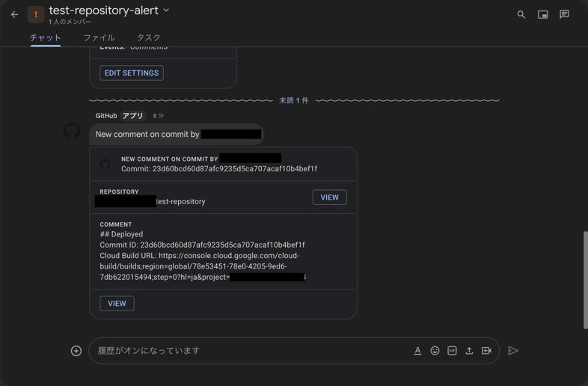This screenshot has width=588, height=386.
Task: Click the 8 分 timestamp
Action: tap(159, 116)
